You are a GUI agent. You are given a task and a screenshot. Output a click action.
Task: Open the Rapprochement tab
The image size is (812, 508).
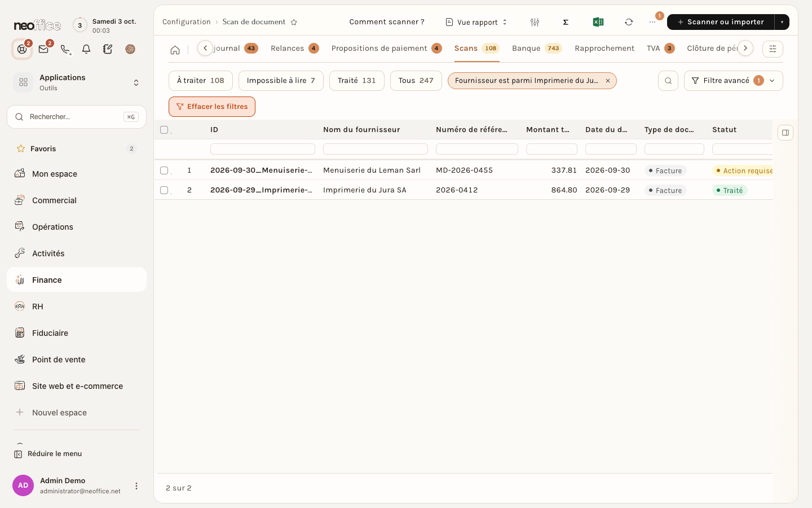(604, 49)
